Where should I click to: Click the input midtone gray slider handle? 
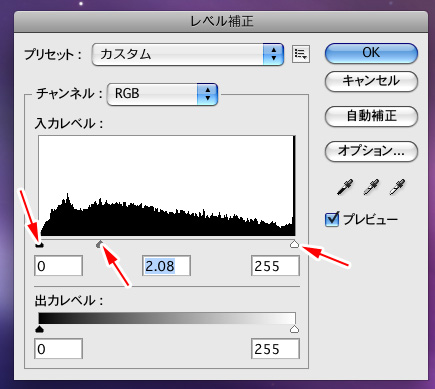tap(99, 245)
